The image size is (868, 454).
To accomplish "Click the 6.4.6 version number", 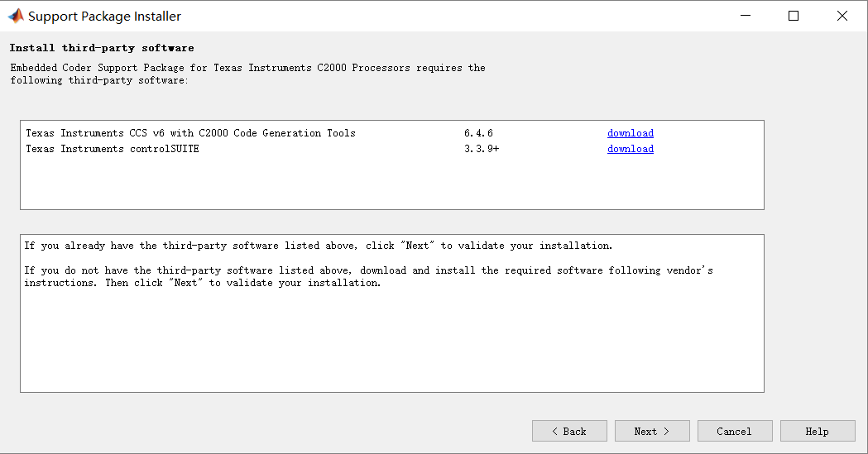I will coord(478,133).
